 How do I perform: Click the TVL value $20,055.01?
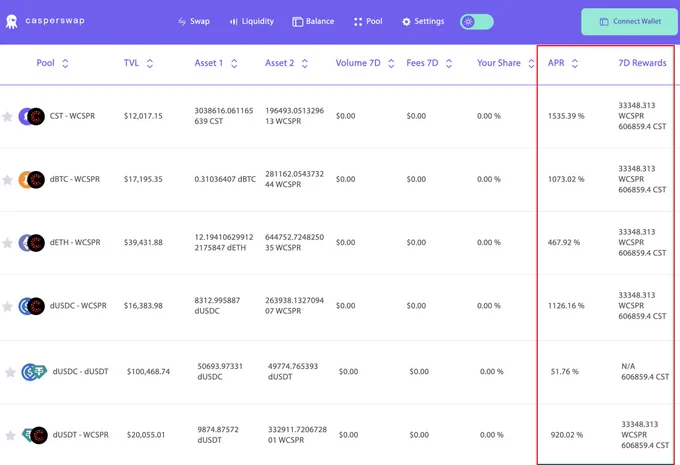(x=146, y=435)
